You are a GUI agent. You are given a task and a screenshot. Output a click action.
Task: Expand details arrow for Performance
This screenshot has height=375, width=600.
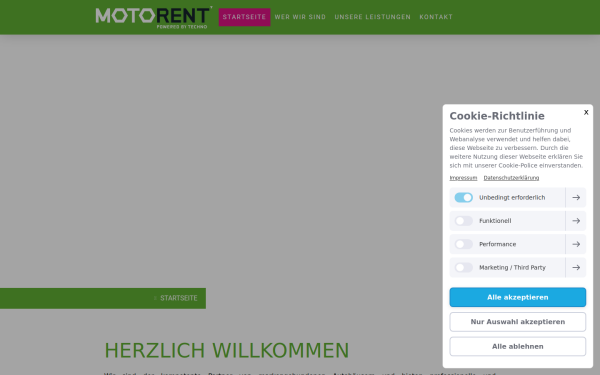click(x=576, y=244)
